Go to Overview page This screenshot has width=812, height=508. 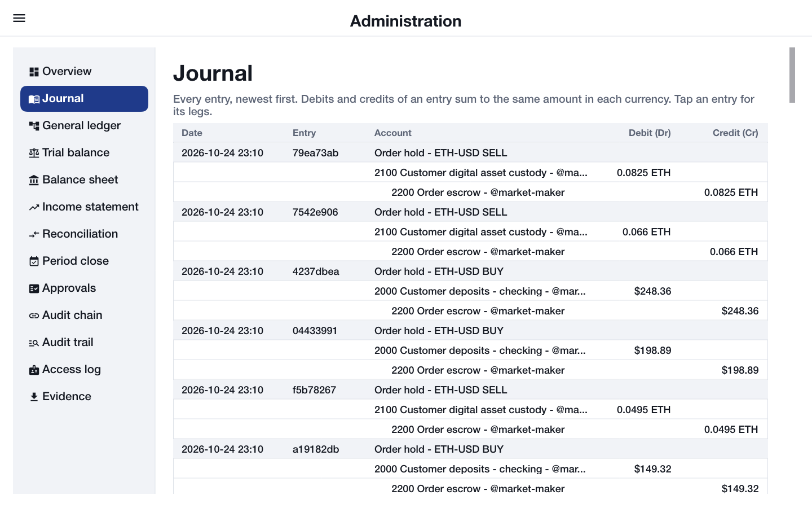click(84, 72)
